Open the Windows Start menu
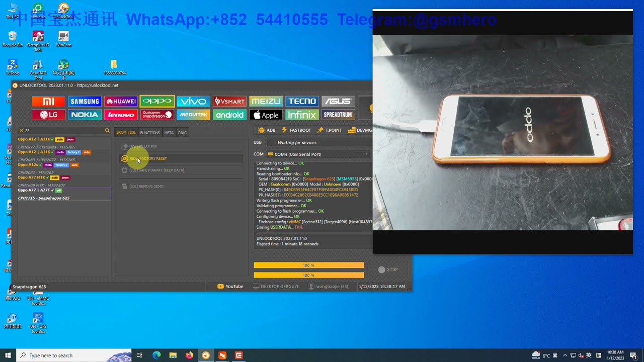Screen dimensions: 644x362 (x=8, y=355)
